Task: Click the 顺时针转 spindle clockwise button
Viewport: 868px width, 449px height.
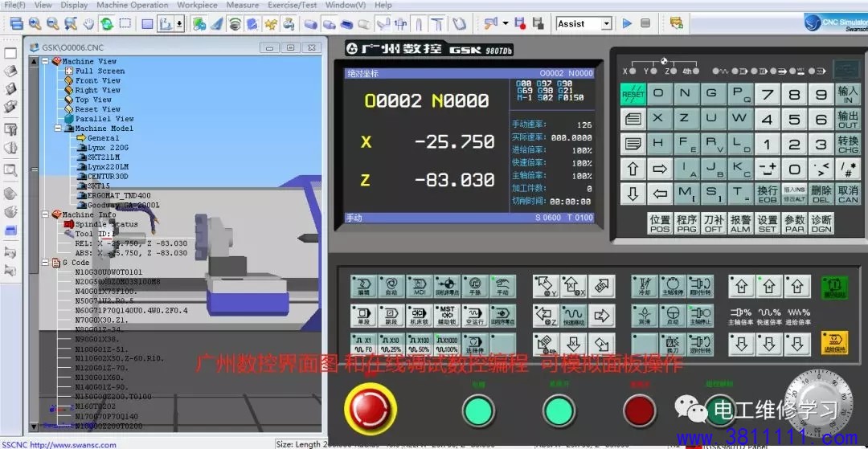Action: [700, 286]
